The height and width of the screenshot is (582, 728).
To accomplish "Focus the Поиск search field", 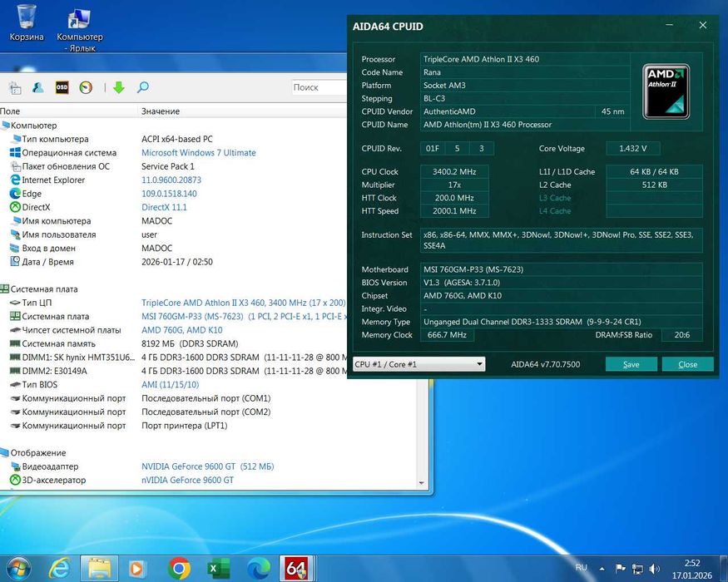I will tap(319, 87).
